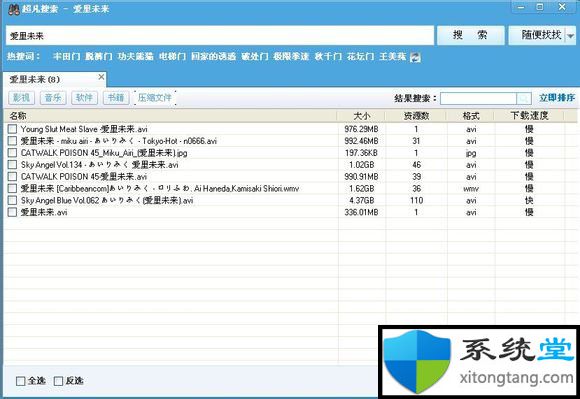Screen dimensions: 580x399
Task: Select the 软件 filter button
Action: [x=84, y=98]
